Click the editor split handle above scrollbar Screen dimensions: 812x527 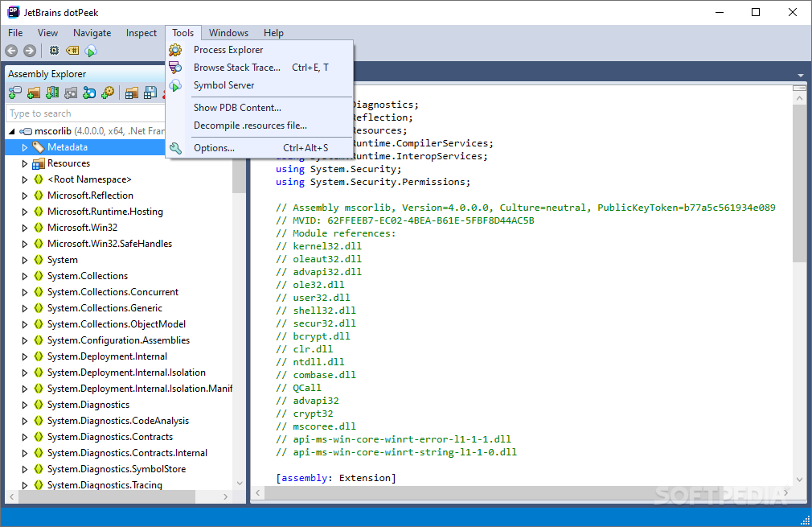click(x=799, y=89)
